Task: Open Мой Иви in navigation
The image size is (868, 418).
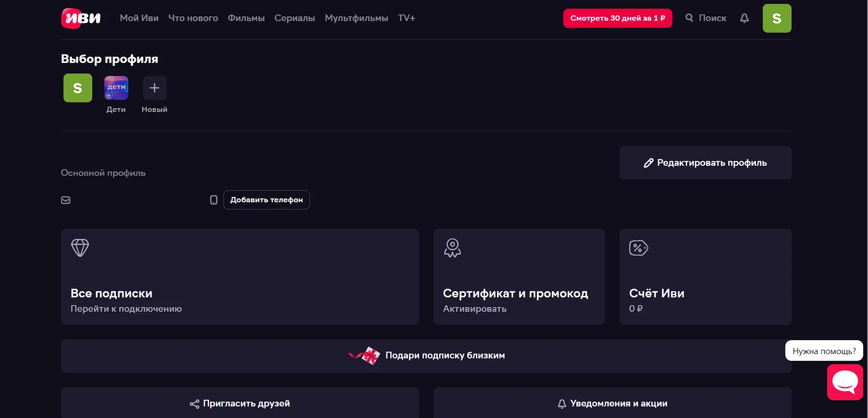Action: pyautogui.click(x=139, y=18)
